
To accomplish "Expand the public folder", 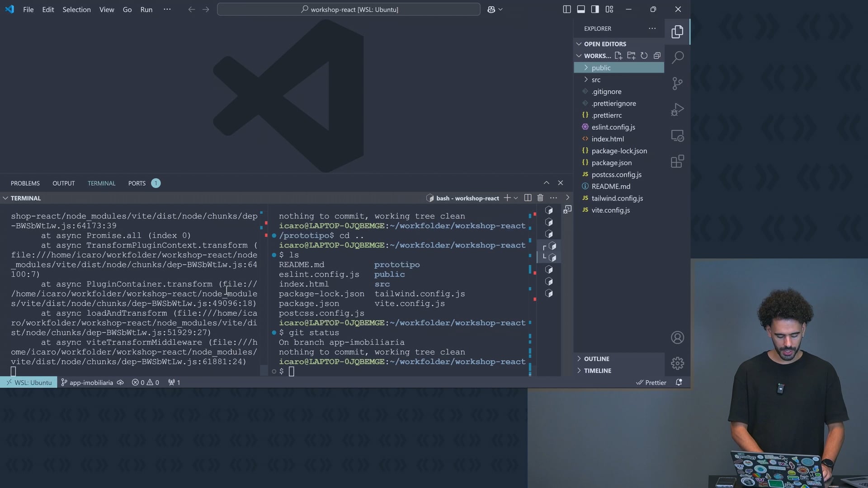I will coord(601,68).
